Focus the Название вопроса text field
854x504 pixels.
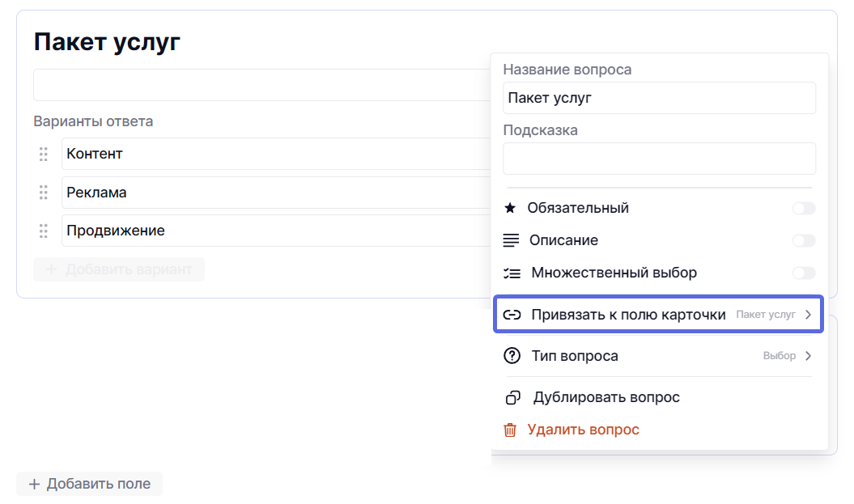(x=659, y=98)
